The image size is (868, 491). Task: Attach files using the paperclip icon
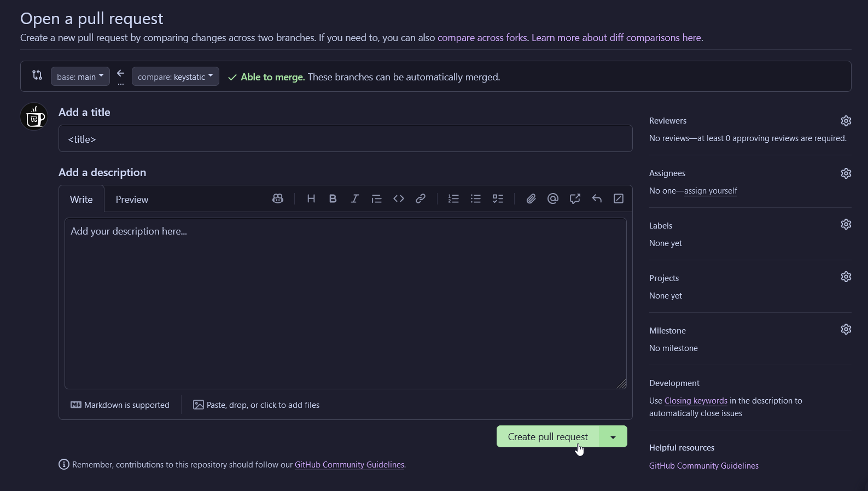(531, 199)
